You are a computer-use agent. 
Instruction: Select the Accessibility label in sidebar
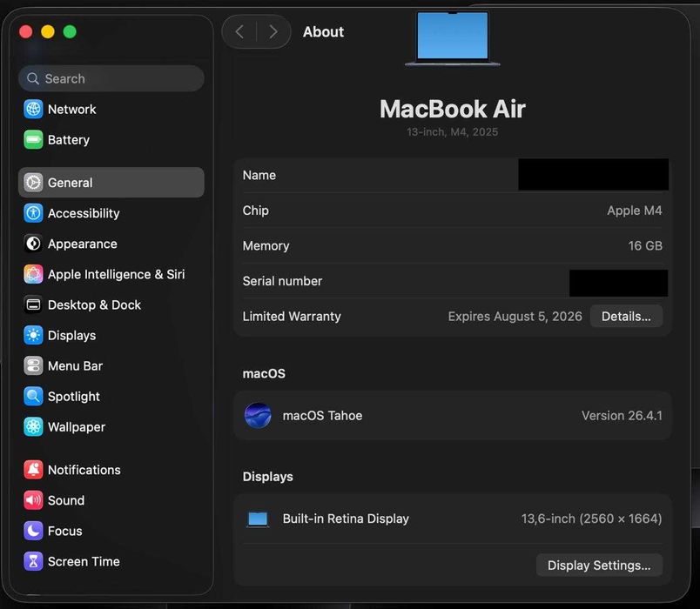click(x=84, y=213)
